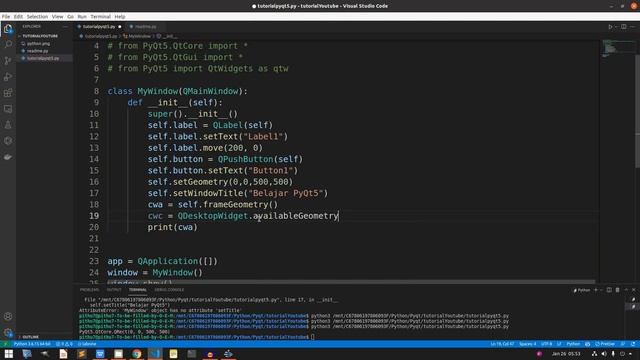Open the Run menu
This screenshot has width=640, height=360.
[82, 17]
